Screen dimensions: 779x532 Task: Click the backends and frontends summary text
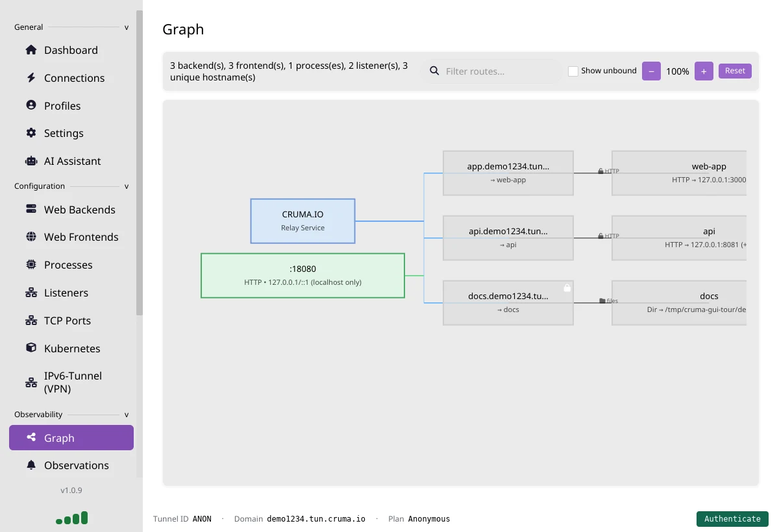289,71
